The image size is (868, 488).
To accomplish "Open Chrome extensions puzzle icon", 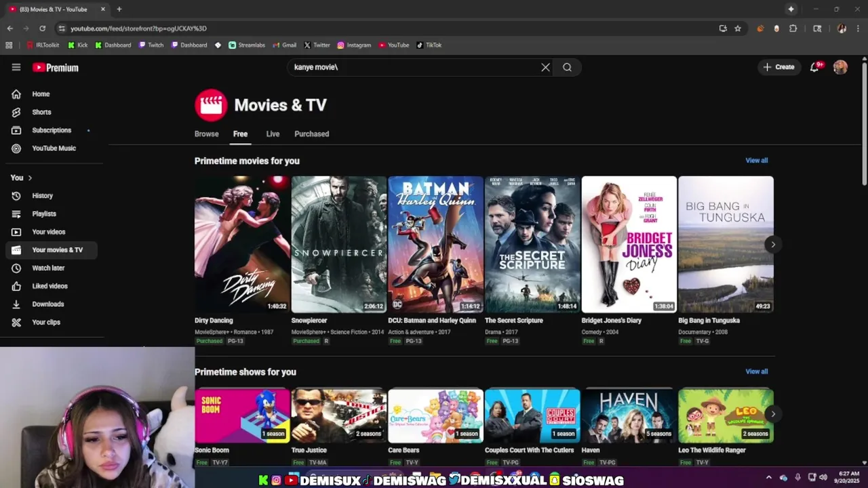I will [x=793, y=28].
